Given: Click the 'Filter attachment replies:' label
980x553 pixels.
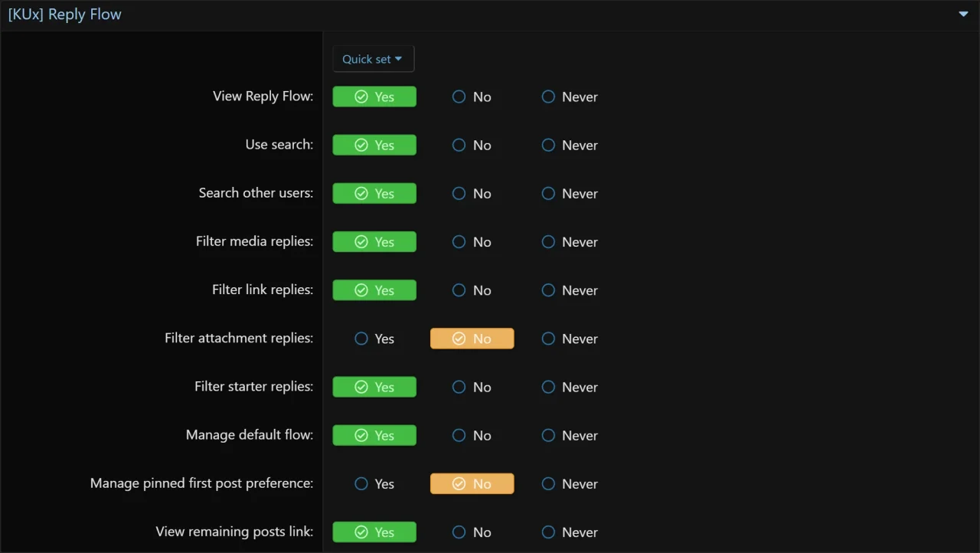Looking at the screenshot, I should point(239,337).
